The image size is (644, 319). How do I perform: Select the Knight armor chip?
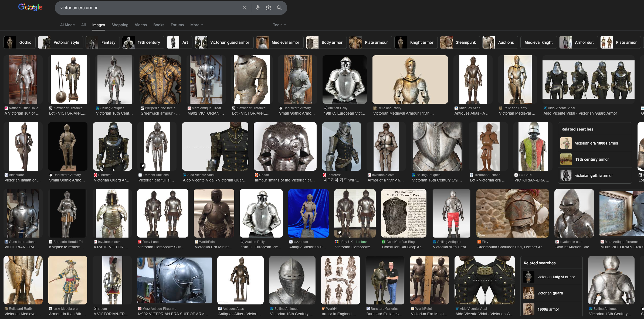[x=416, y=42]
